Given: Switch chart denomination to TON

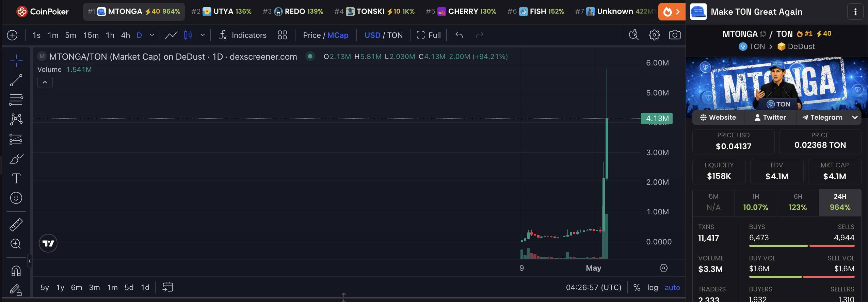Looking at the screenshot, I should click(395, 35).
